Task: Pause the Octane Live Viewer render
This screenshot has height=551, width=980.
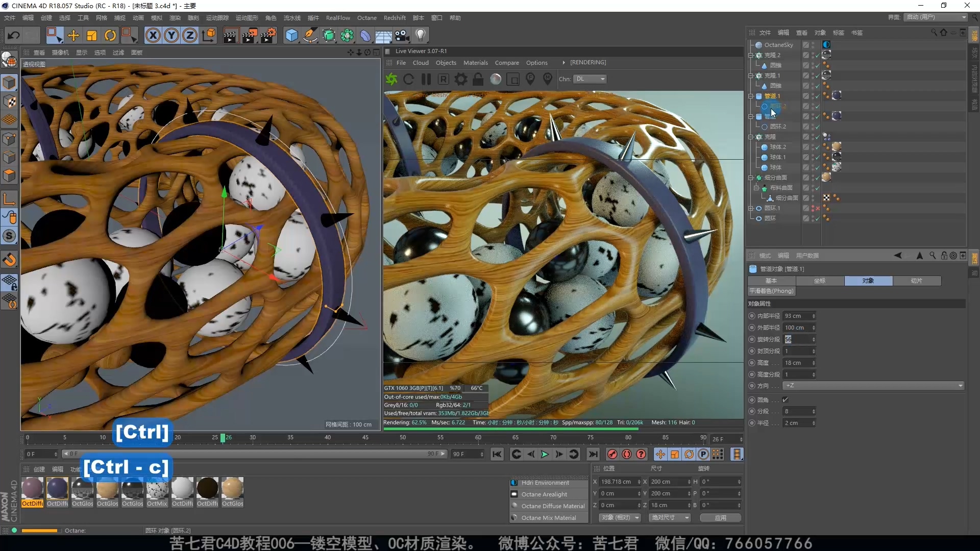Action: pos(426,79)
